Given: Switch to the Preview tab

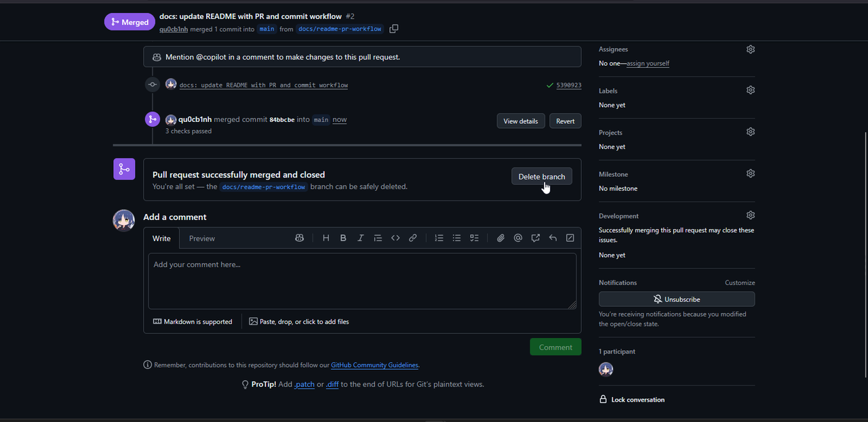Looking at the screenshot, I should coord(202,238).
